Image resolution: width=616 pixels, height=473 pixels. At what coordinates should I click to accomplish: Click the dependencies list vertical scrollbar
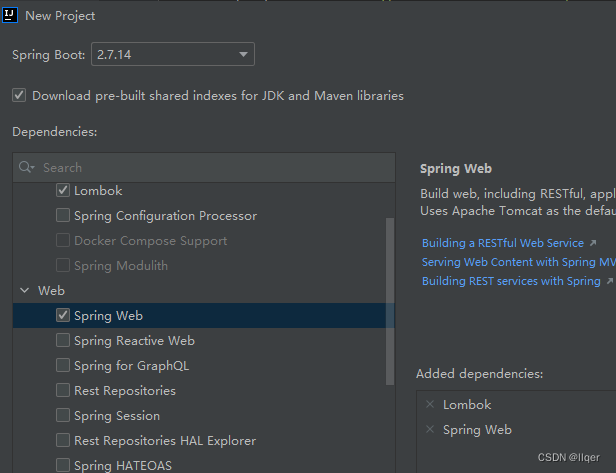point(390,301)
